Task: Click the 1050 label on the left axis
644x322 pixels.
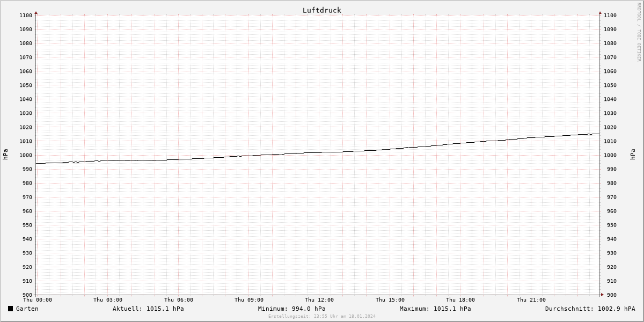Action: [x=26, y=85]
